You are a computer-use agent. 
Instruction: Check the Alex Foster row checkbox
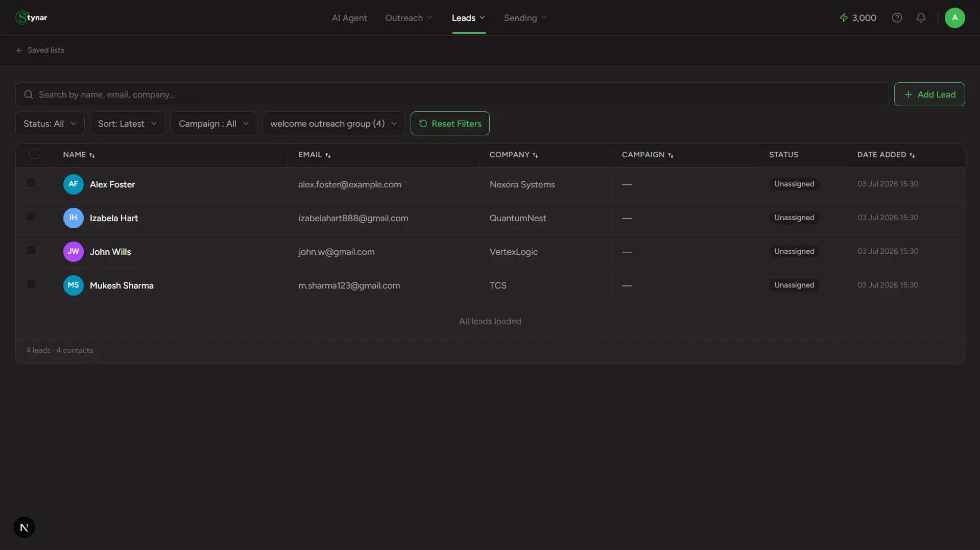(31, 183)
